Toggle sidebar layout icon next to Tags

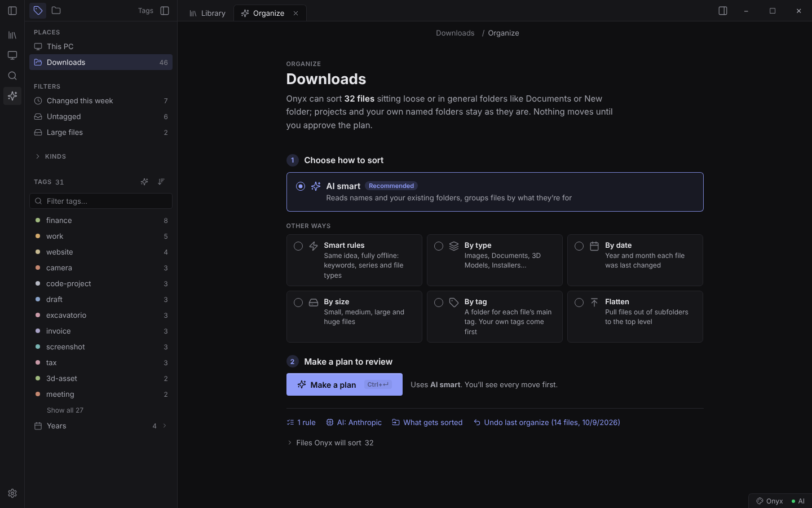165,11
